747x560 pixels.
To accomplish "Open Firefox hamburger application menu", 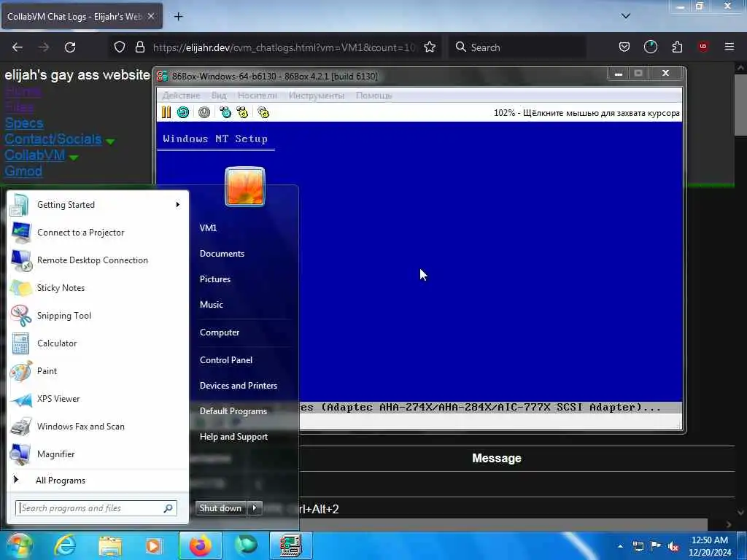I will point(729,47).
